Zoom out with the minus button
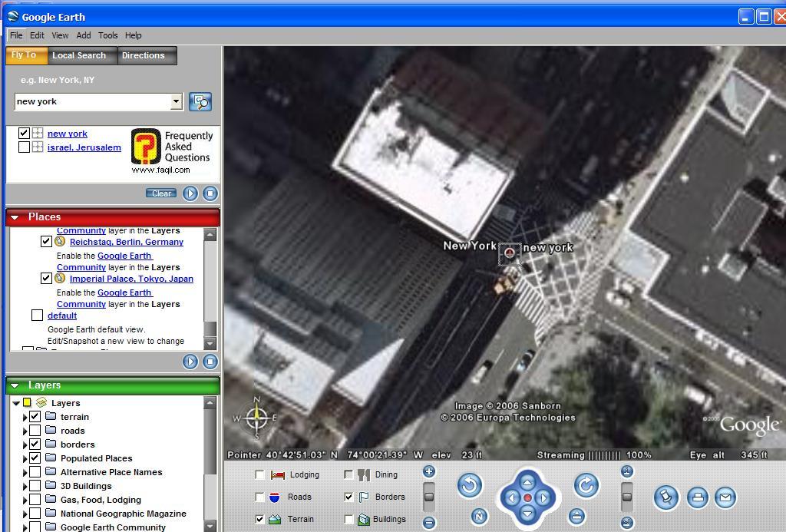Viewport: 786px width, 532px height. pos(429,523)
